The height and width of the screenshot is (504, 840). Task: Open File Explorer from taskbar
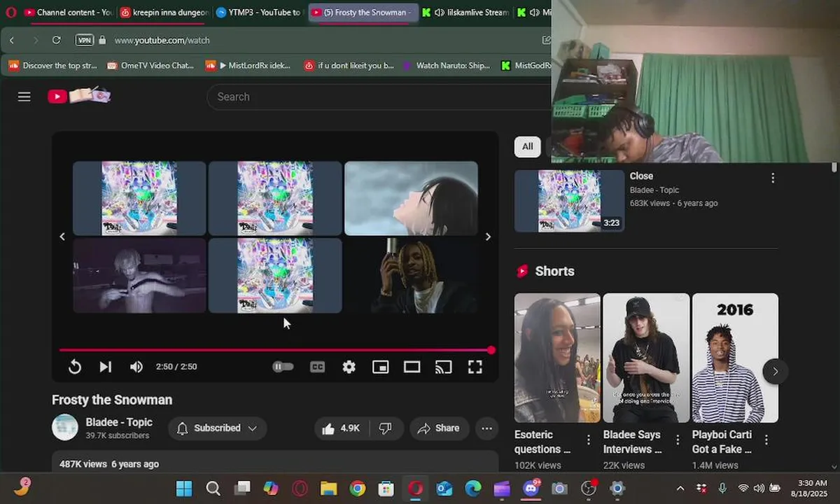tap(328, 488)
